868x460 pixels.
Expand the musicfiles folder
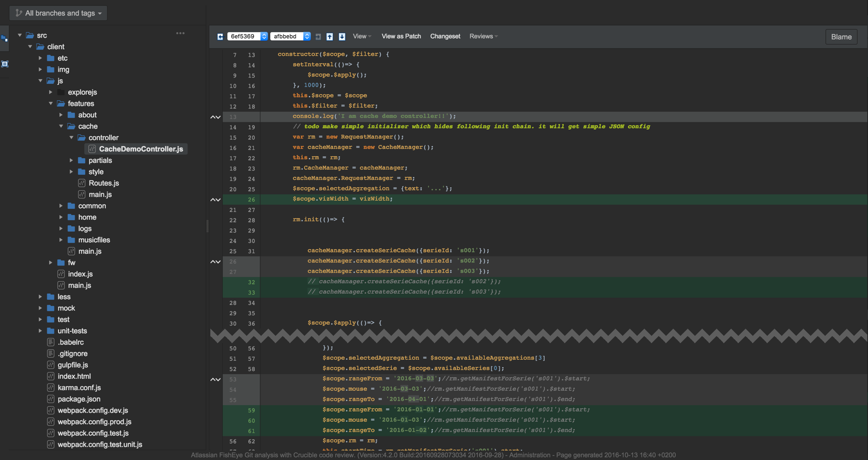pyautogui.click(x=61, y=240)
